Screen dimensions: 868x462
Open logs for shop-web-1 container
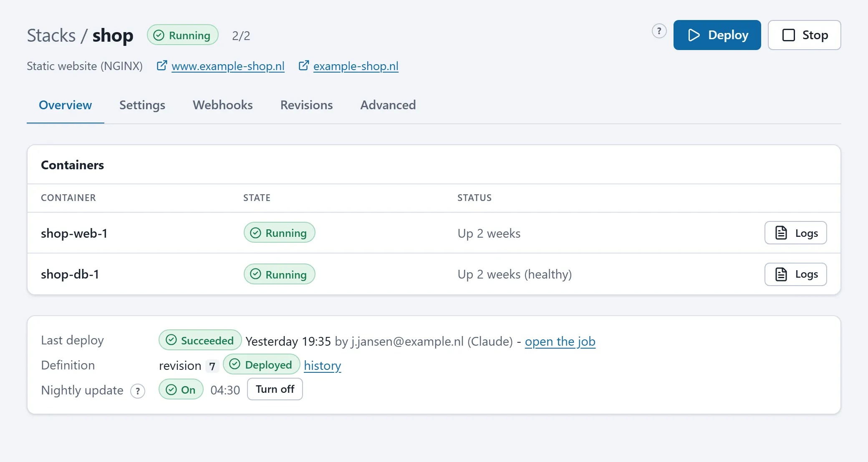click(x=795, y=233)
